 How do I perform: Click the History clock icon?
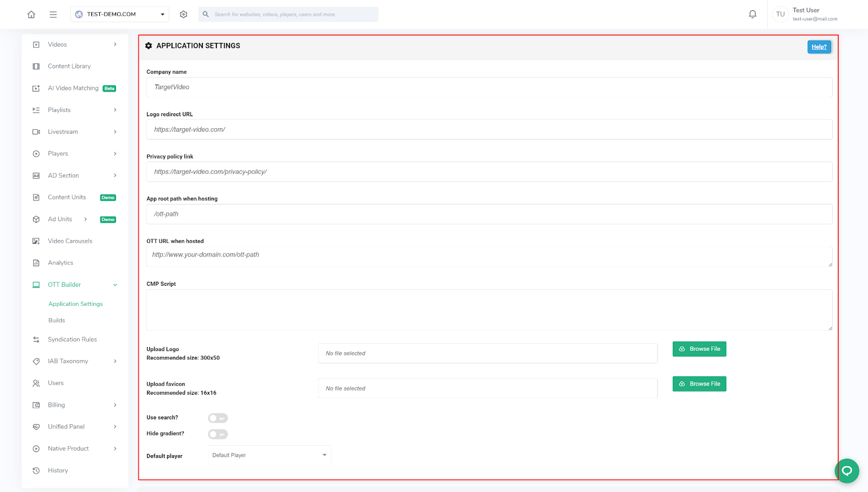point(36,471)
